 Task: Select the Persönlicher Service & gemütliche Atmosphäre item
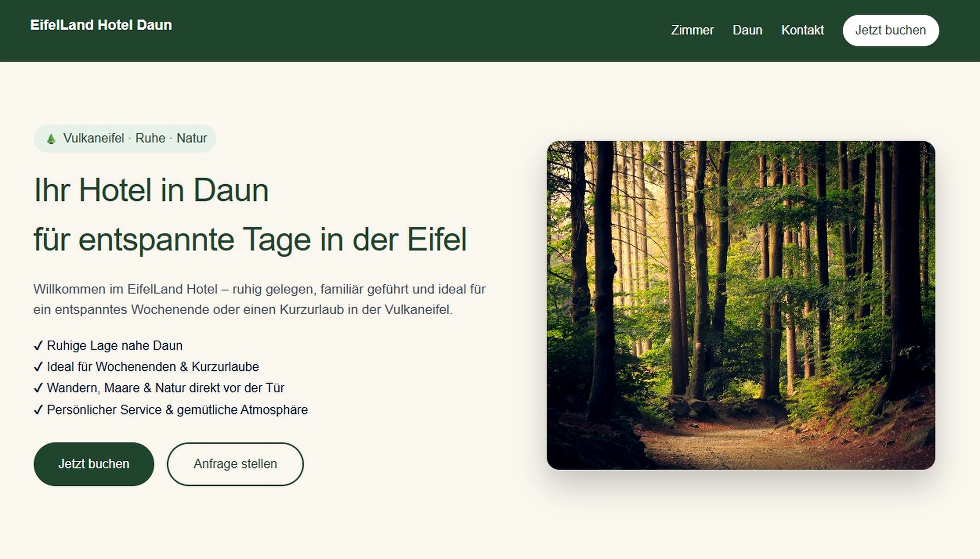tap(171, 410)
